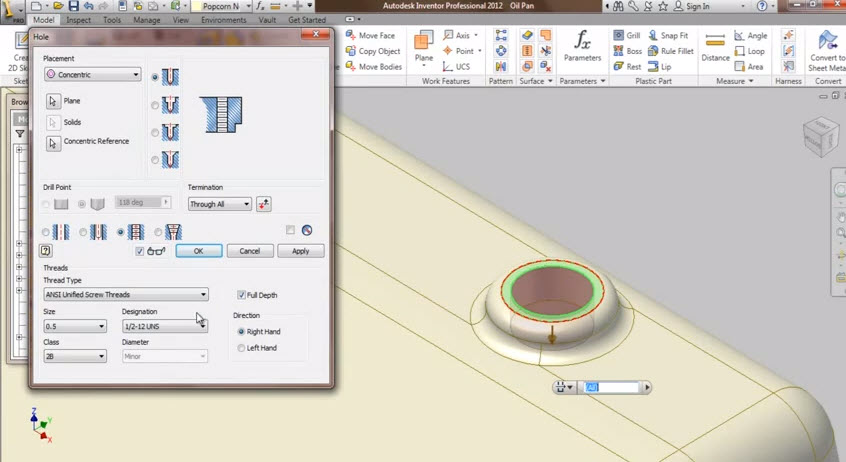The width and height of the screenshot is (846, 462).
Task: Open the Designation 1/2-12 UNS dropdown
Action: coord(165,326)
